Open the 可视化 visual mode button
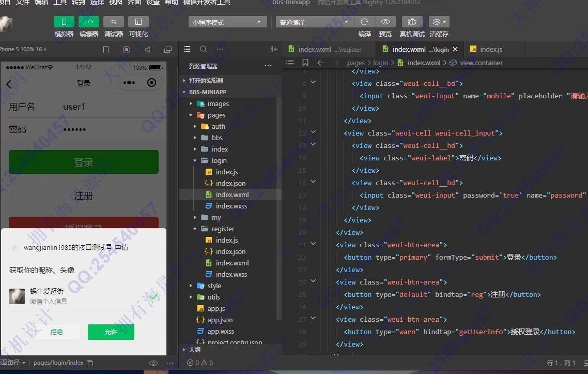The height and width of the screenshot is (374, 588). pyautogui.click(x=138, y=22)
